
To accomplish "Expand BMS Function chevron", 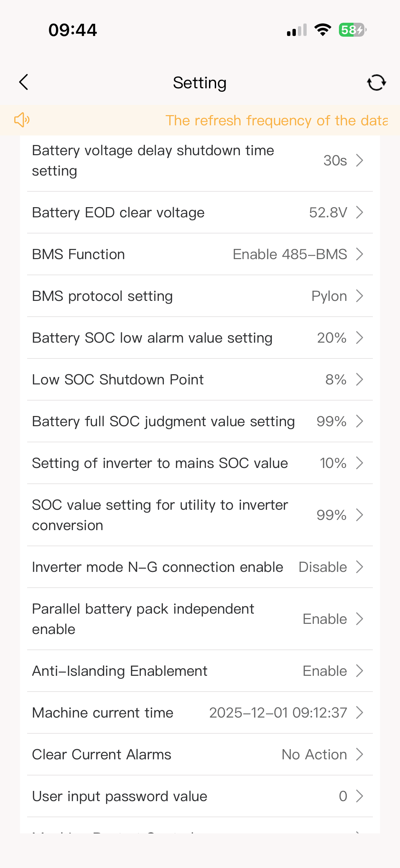I will [x=360, y=254].
